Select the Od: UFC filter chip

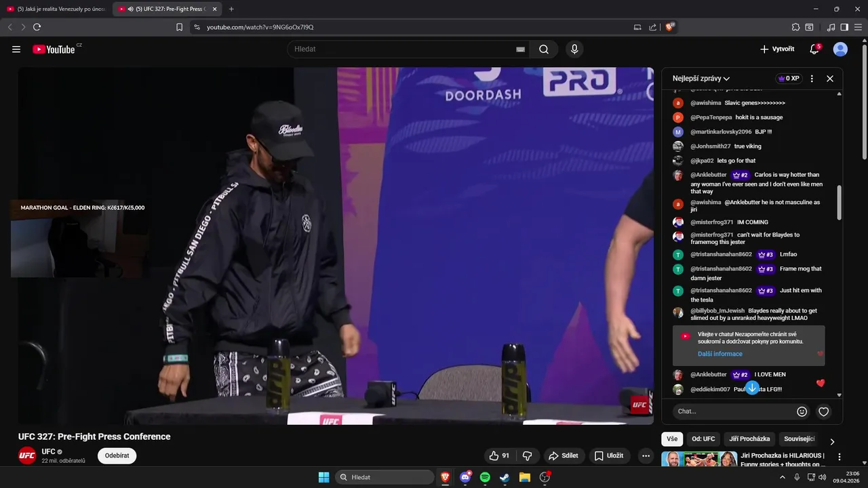click(703, 439)
